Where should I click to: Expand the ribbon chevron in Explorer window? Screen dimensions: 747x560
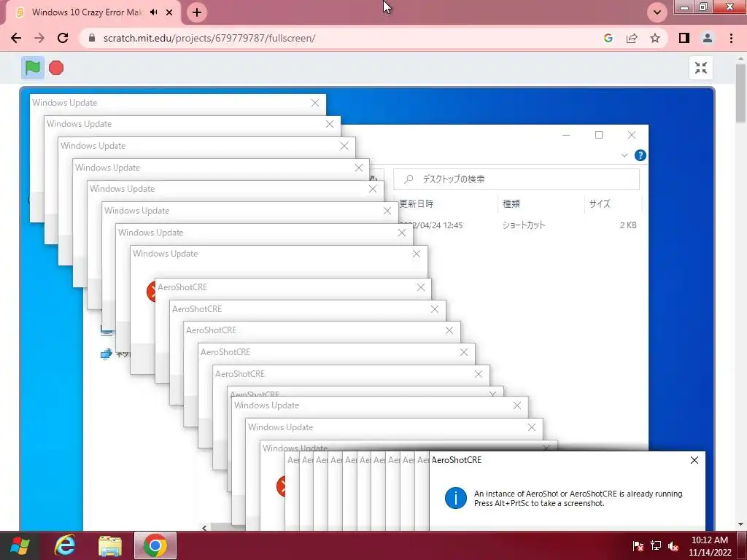click(624, 155)
